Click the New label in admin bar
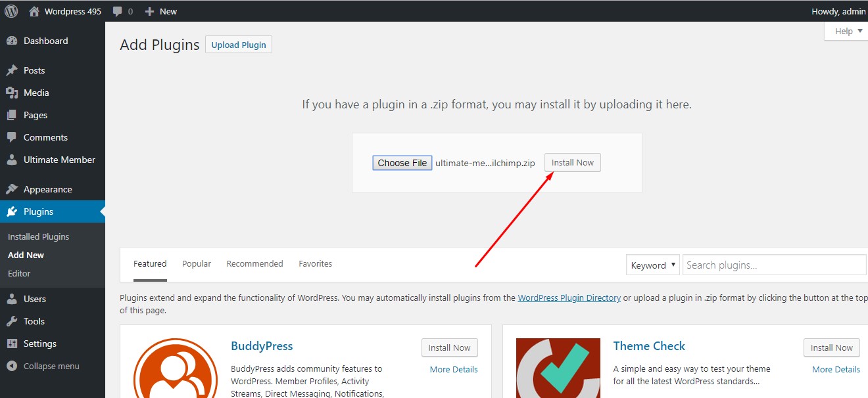 pyautogui.click(x=168, y=11)
